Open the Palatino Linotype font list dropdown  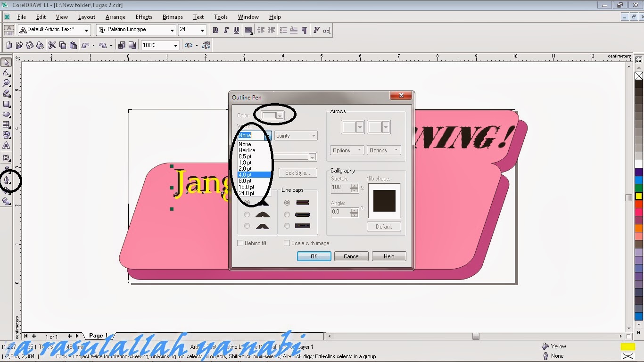coord(173,30)
